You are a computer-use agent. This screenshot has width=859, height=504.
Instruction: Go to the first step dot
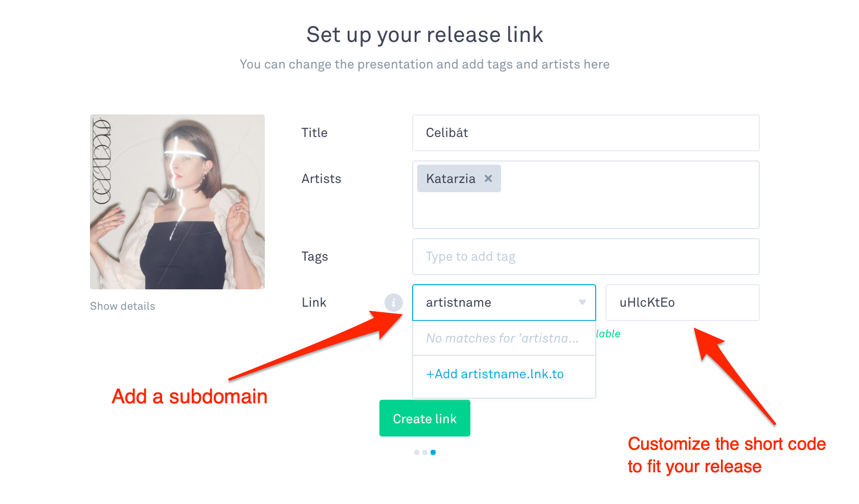coord(417,452)
